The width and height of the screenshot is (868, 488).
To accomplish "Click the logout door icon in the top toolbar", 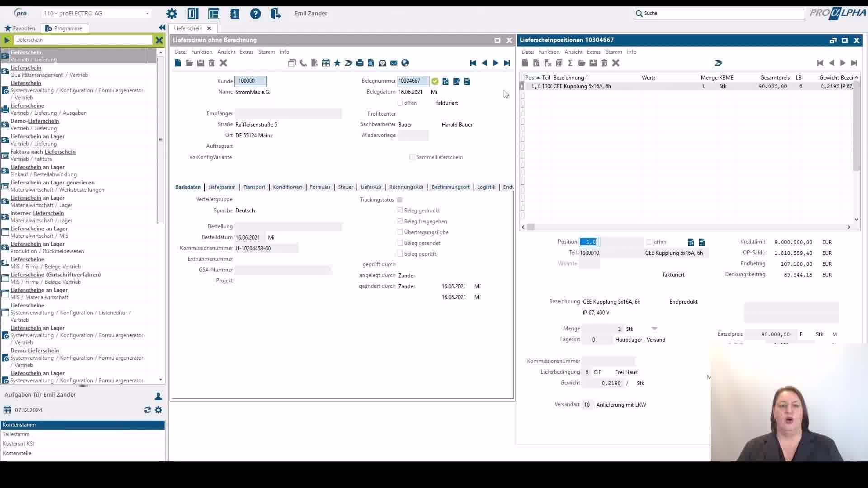I will (275, 14).
